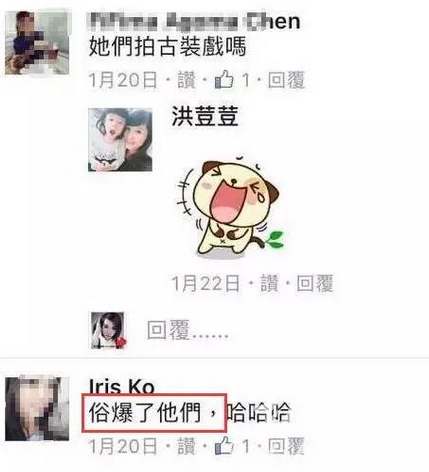The image size is (429, 472).
Task: Open Chen's blurred profile name
Action: coord(194,22)
